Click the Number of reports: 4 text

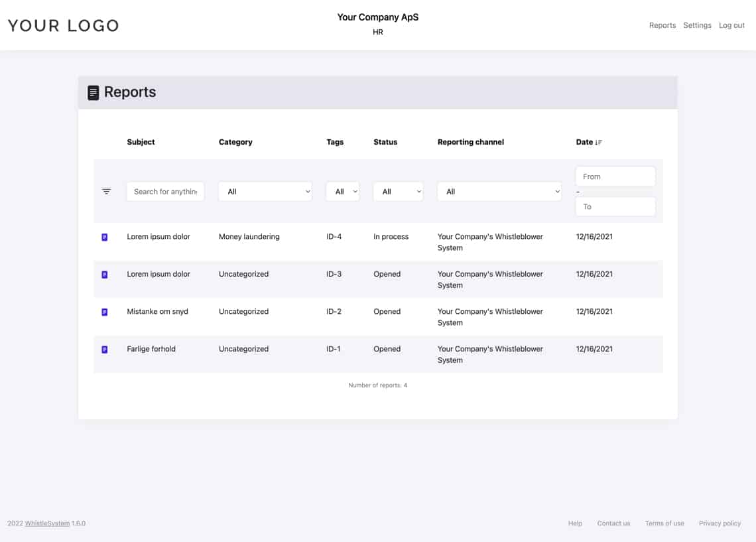(378, 385)
